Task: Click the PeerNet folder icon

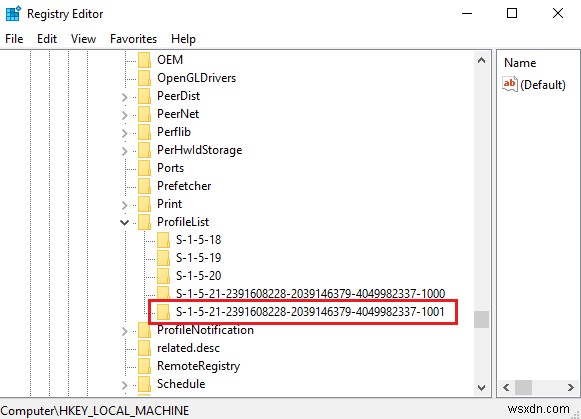Action: pos(144,114)
